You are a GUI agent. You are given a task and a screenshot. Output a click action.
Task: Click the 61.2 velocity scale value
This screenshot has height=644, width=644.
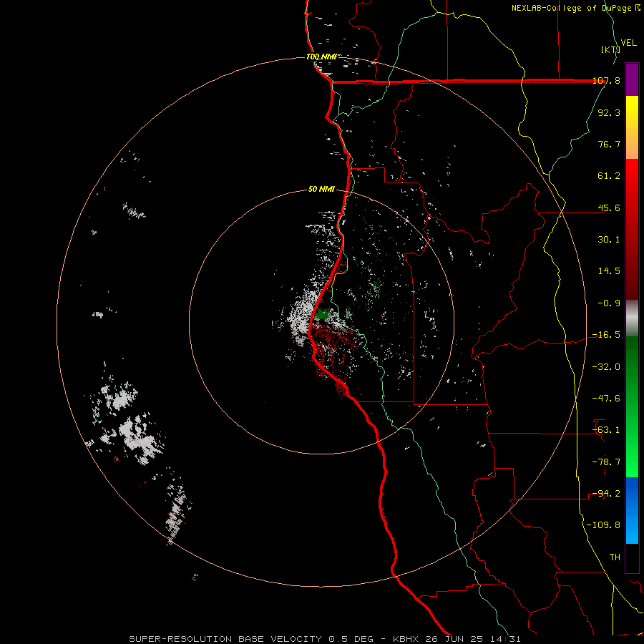click(609, 176)
